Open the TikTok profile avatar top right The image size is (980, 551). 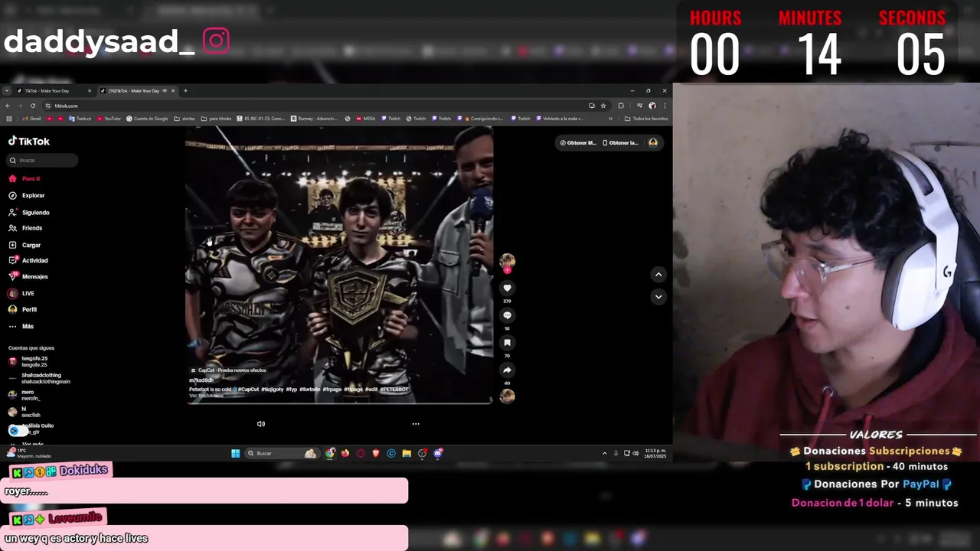pos(653,143)
